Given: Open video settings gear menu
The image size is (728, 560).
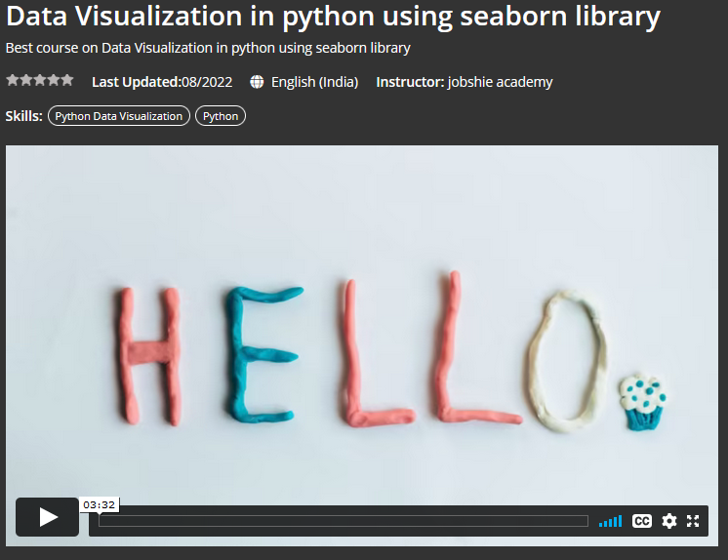Looking at the screenshot, I should click(668, 521).
